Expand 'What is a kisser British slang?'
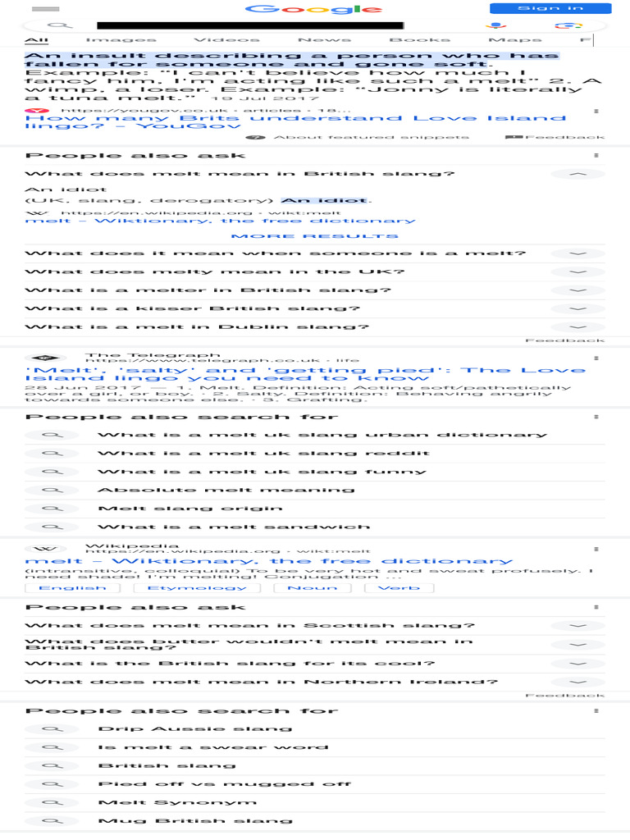The width and height of the screenshot is (630, 840). tap(577, 308)
